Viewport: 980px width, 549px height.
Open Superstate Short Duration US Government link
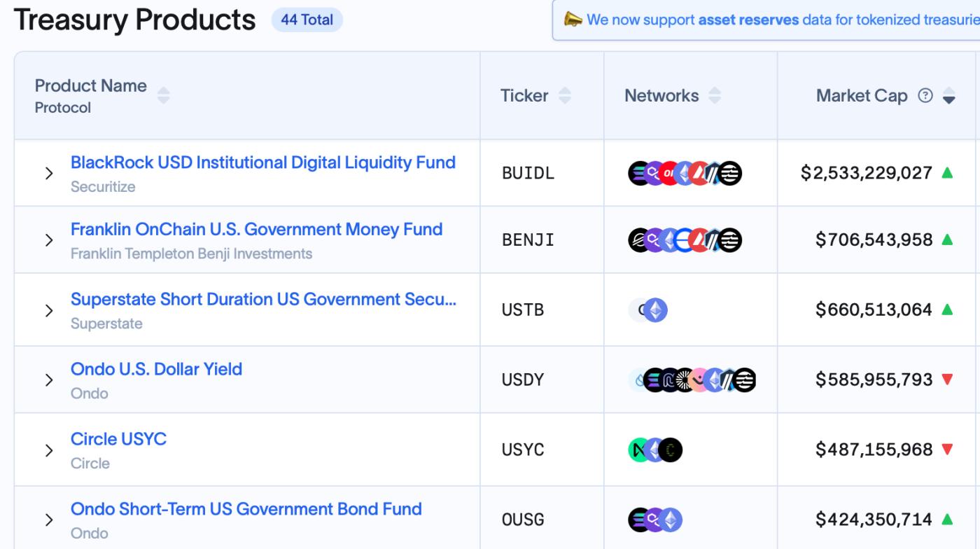tap(263, 299)
